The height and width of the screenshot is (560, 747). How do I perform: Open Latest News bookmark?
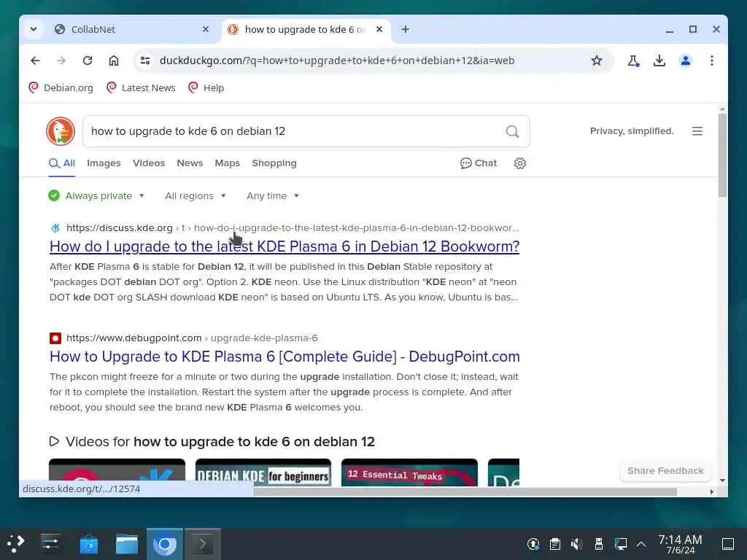tap(141, 87)
